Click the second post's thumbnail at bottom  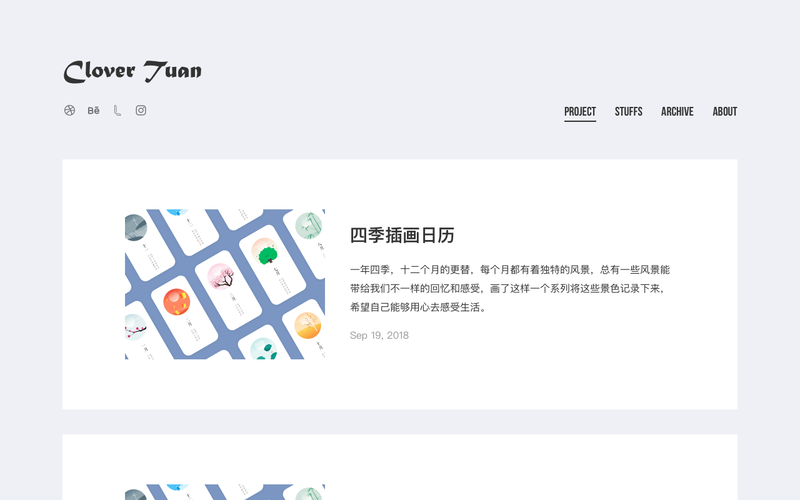click(225, 492)
